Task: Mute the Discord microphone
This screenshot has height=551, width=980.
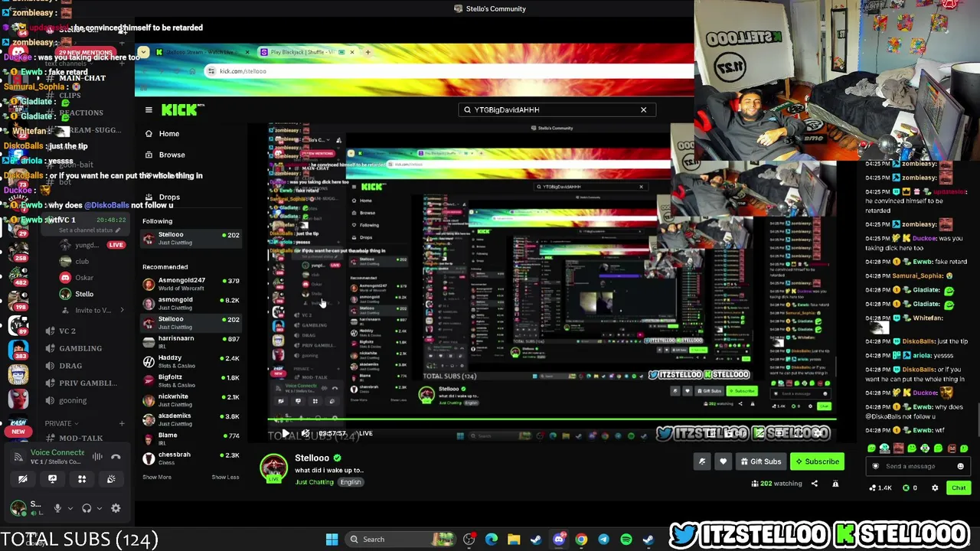Action: point(57,508)
